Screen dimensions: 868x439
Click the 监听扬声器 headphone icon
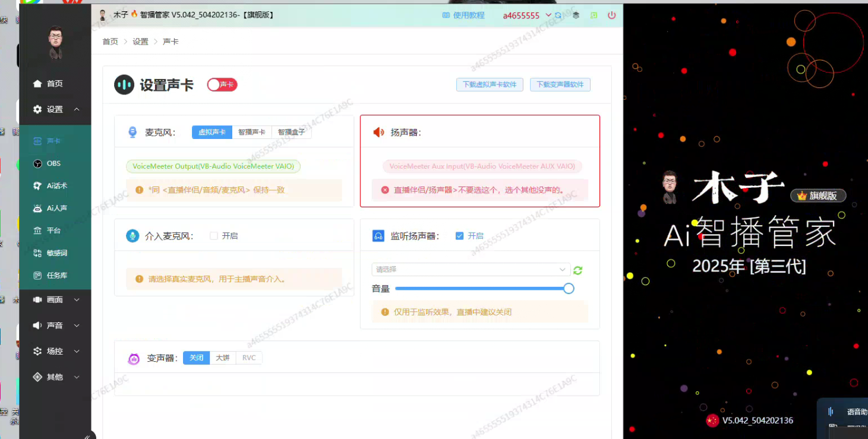pos(378,236)
